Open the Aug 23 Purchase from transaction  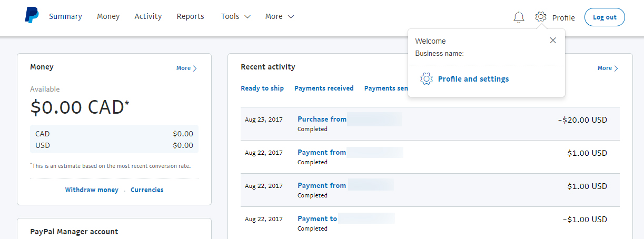[x=322, y=119]
